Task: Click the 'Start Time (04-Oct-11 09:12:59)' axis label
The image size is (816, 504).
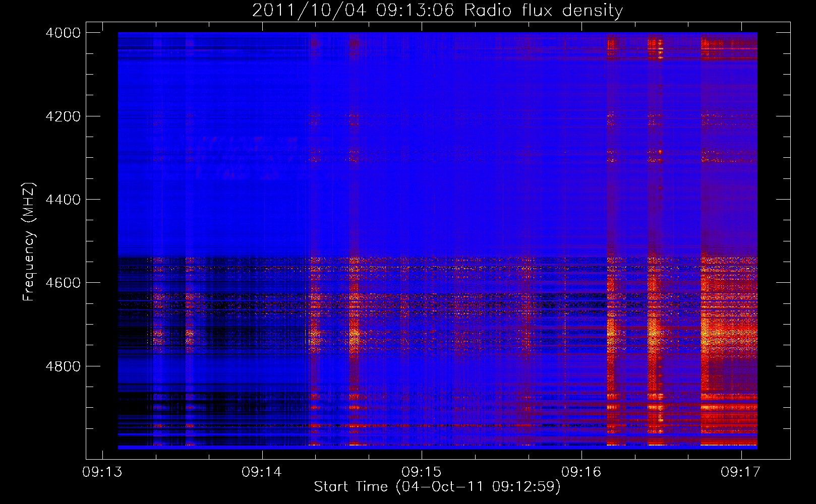Action: 437,487
